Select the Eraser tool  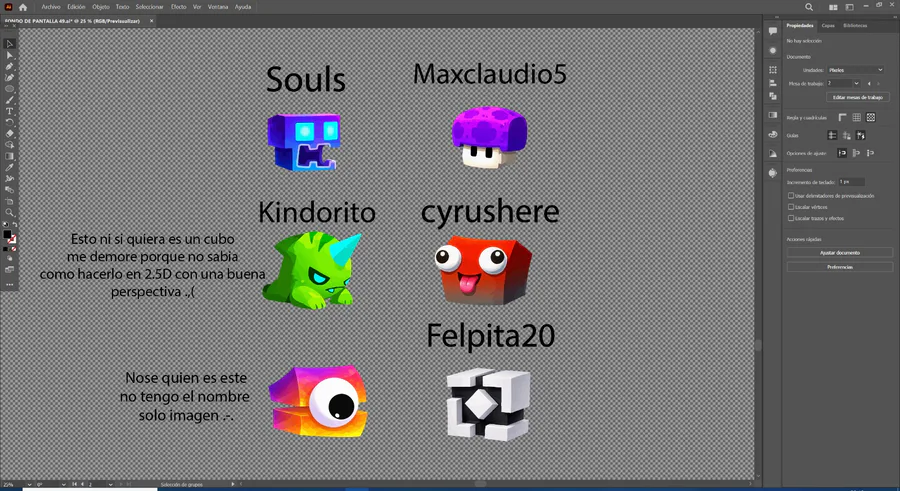pos(9,134)
